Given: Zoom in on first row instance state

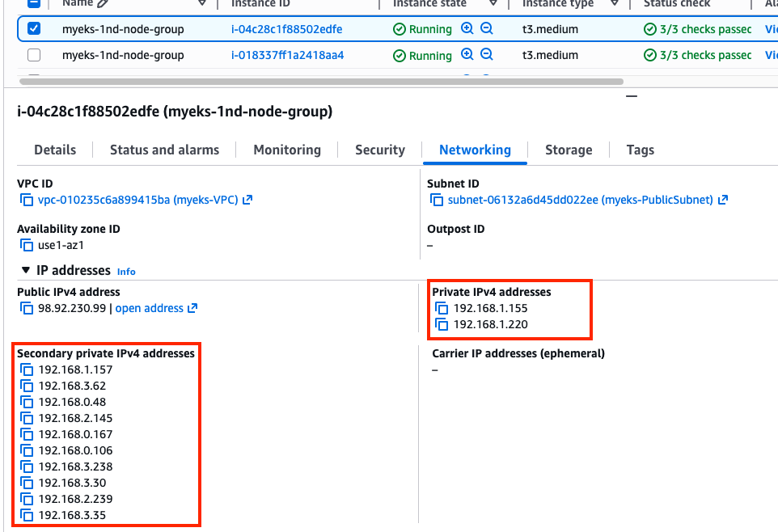Looking at the screenshot, I should (x=467, y=29).
